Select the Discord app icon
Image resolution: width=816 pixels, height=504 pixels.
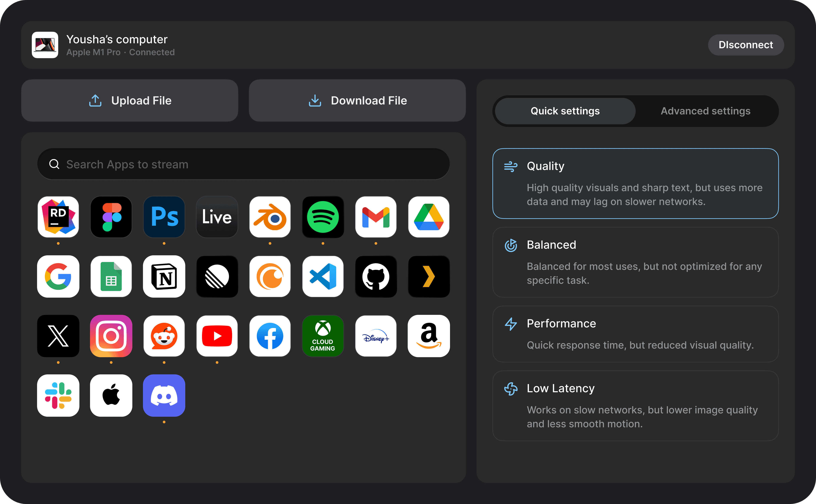pyautogui.click(x=164, y=396)
